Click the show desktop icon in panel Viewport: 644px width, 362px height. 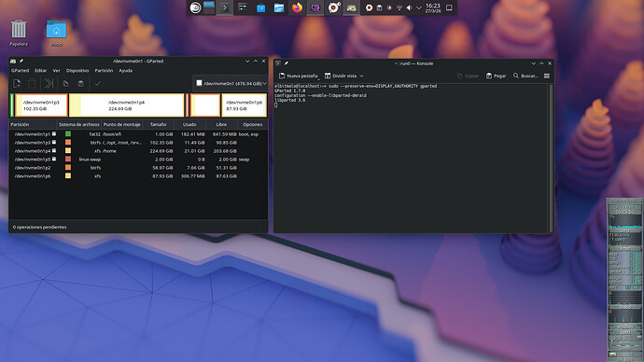pos(449,7)
